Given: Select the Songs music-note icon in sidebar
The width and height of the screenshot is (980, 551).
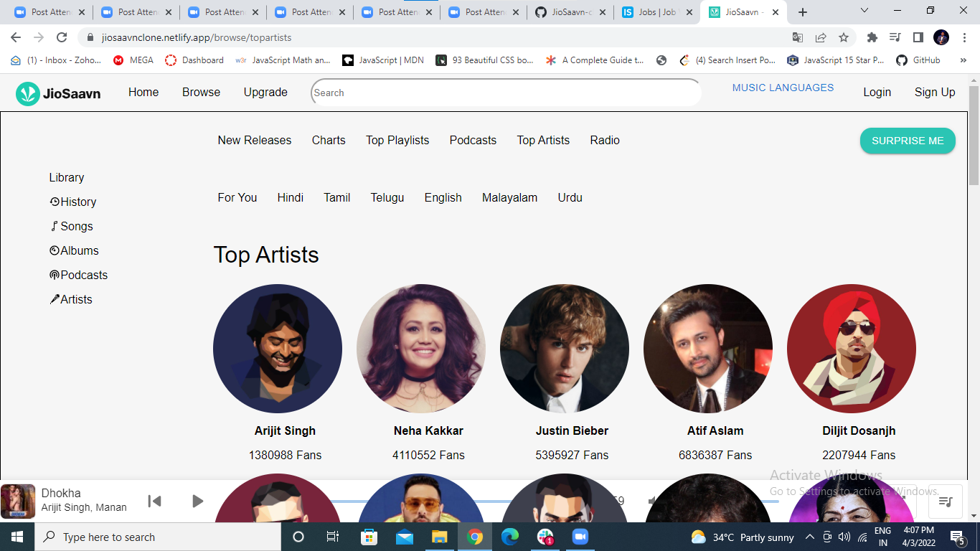Looking at the screenshot, I should pyautogui.click(x=54, y=226).
